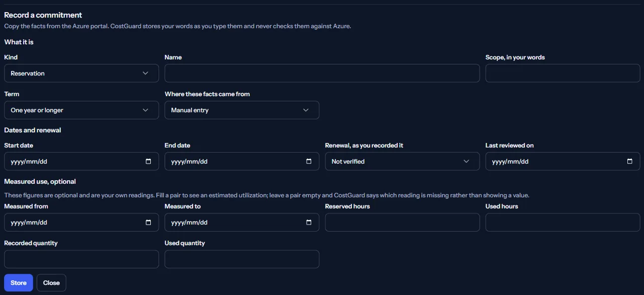The width and height of the screenshot is (644, 295).
Task: Click the These figures are optional description text
Action: click(x=266, y=195)
